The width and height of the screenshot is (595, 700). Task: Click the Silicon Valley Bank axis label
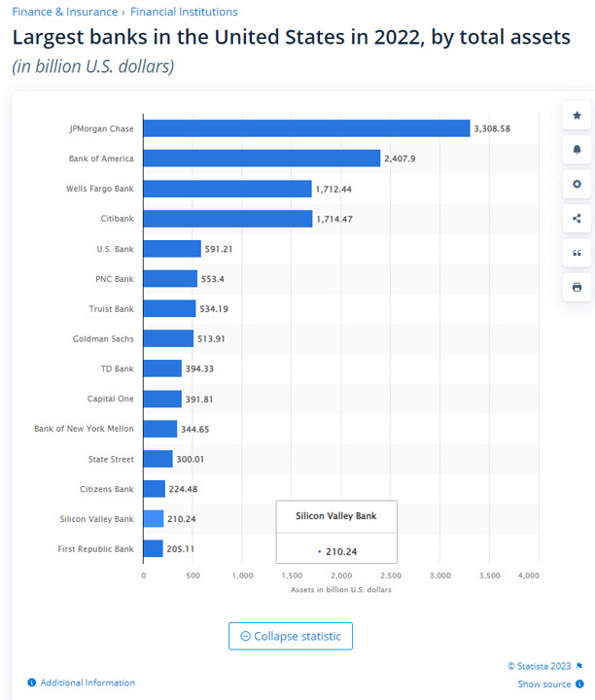click(97, 519)
